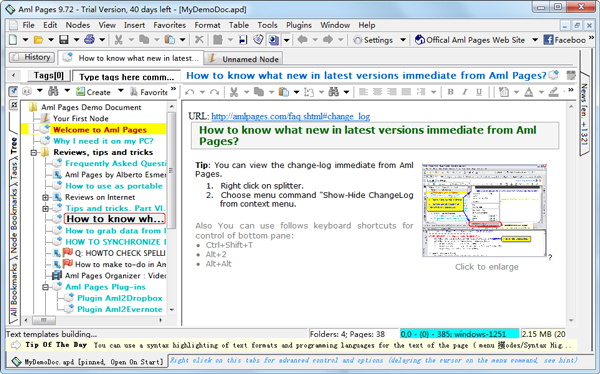Toggle Bold formatting
600x374 pixels.
[451, 92]
